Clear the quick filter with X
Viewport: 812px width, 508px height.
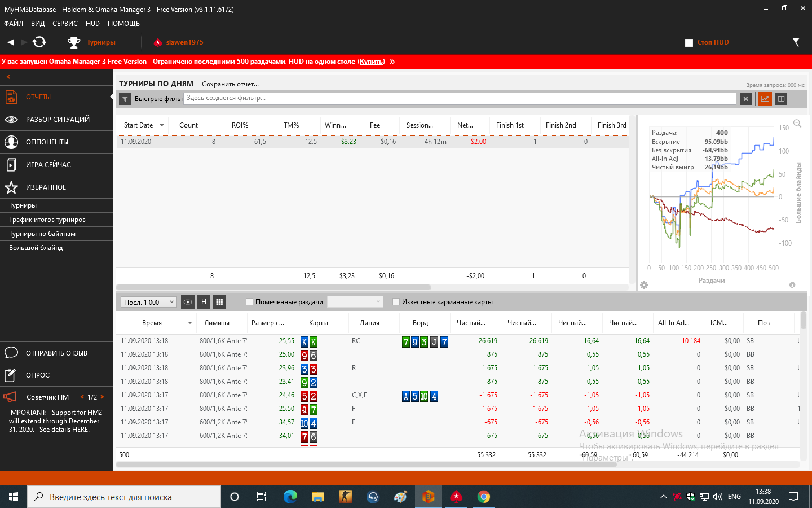(x=746, y=99)
